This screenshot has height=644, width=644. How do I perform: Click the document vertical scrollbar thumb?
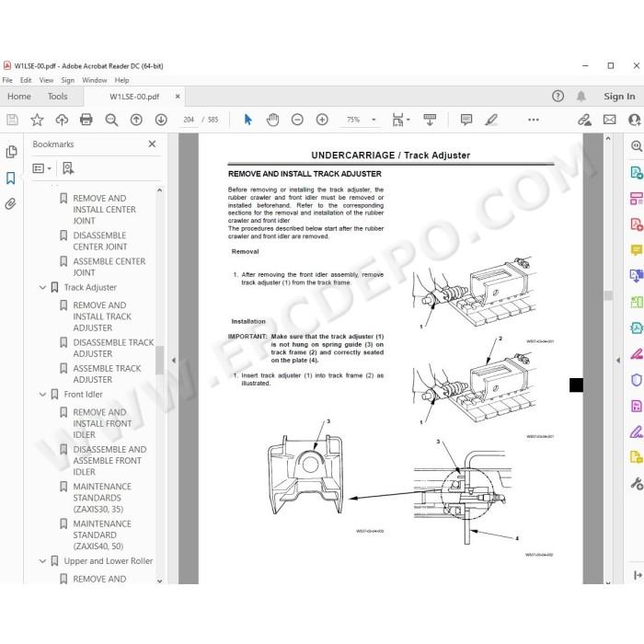pyautogui.click(x=608, y=295)
